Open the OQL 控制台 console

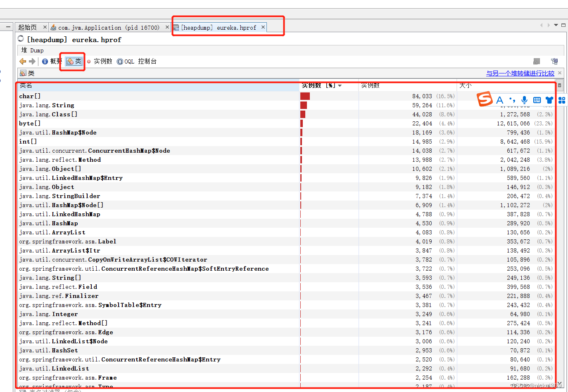pyautogui.click(x=137, y=61)
